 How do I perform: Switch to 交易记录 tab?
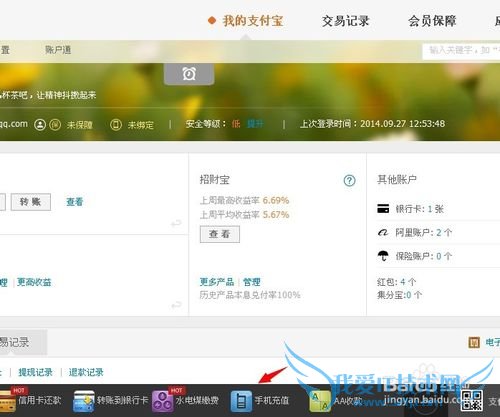[346, 21]
